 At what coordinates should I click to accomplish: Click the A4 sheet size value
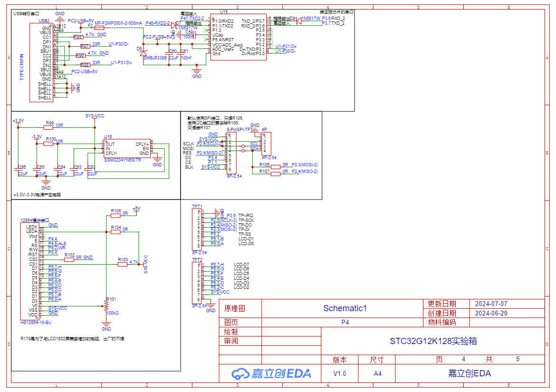click(x=377, y=373)
